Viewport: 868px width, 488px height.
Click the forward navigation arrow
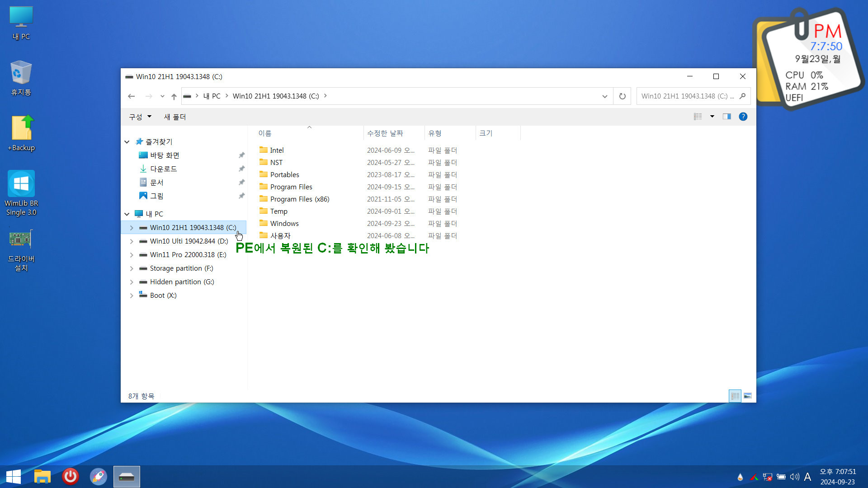click(149, 96)
